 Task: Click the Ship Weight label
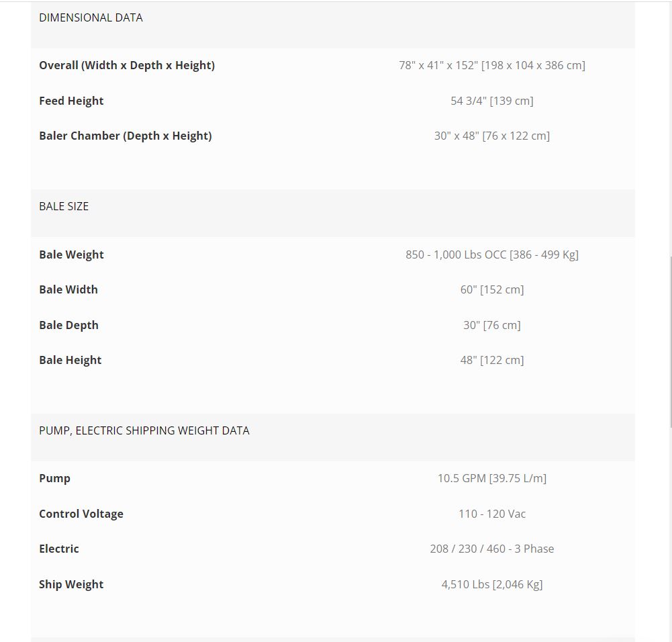tap(71, 584)
